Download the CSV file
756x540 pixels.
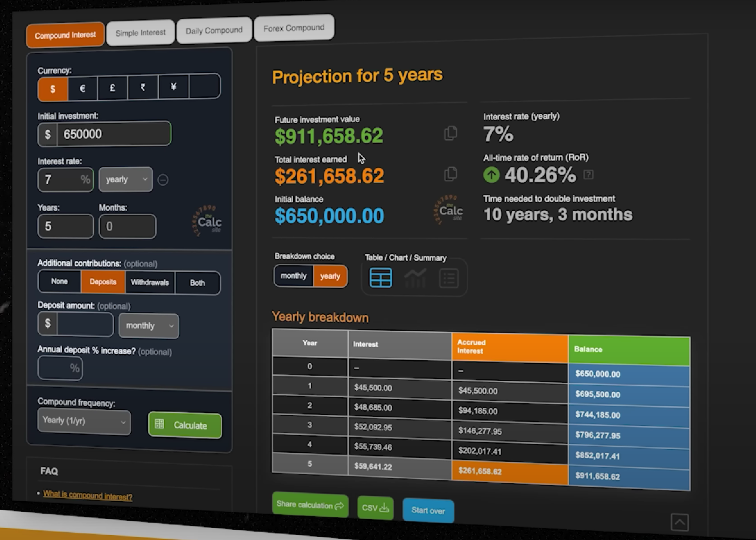375,508
